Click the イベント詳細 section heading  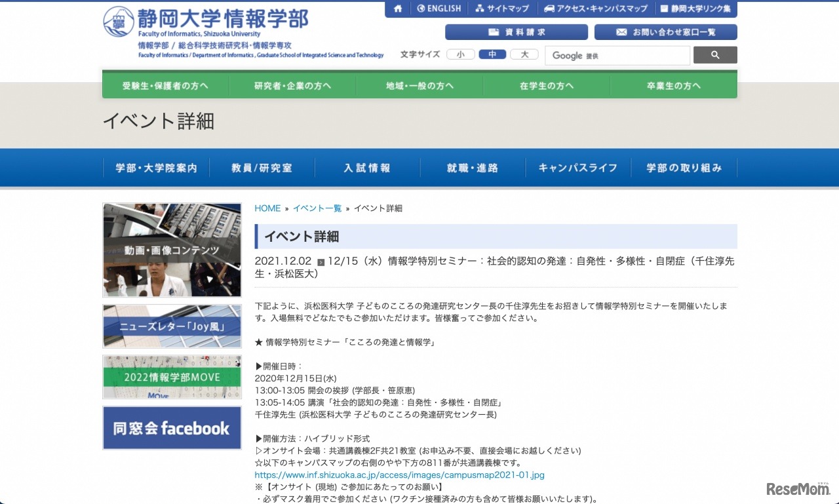pyautogui.click(x=496, y=237)
